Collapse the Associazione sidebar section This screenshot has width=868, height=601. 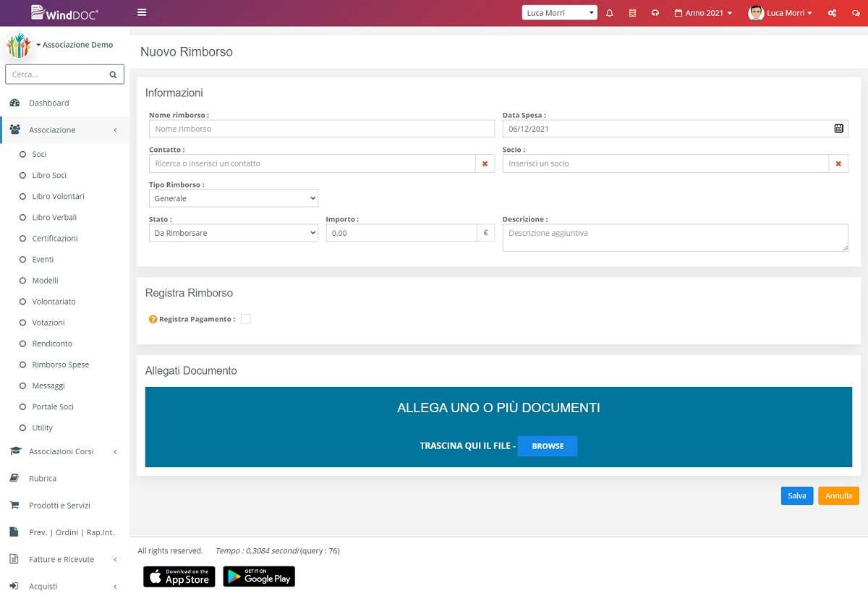[116, 130]
